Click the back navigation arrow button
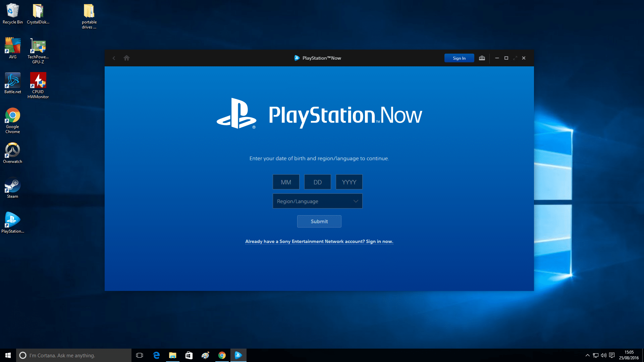This screenshot has height=362, width=644. pos(114,58)
